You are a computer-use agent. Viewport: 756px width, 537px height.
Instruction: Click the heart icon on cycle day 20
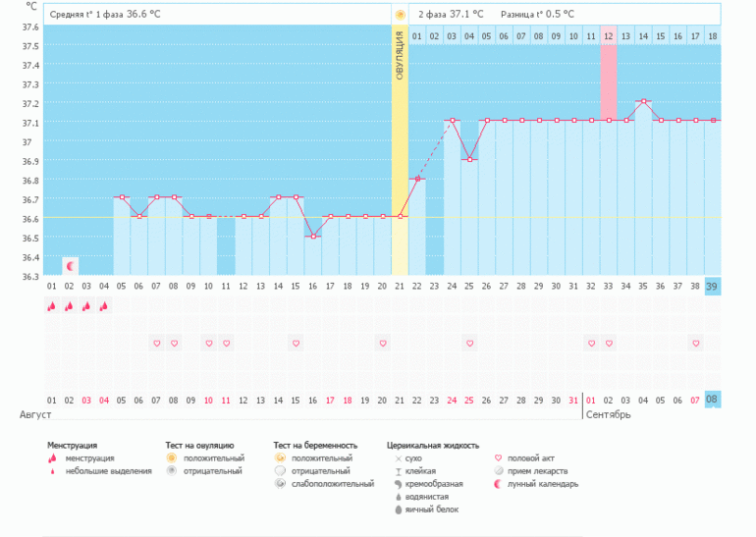click(382, 344)
